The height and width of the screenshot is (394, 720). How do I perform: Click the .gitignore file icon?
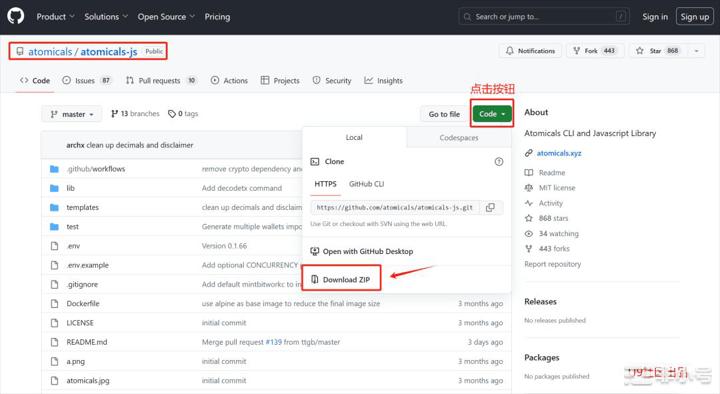(x=55, y=284)
